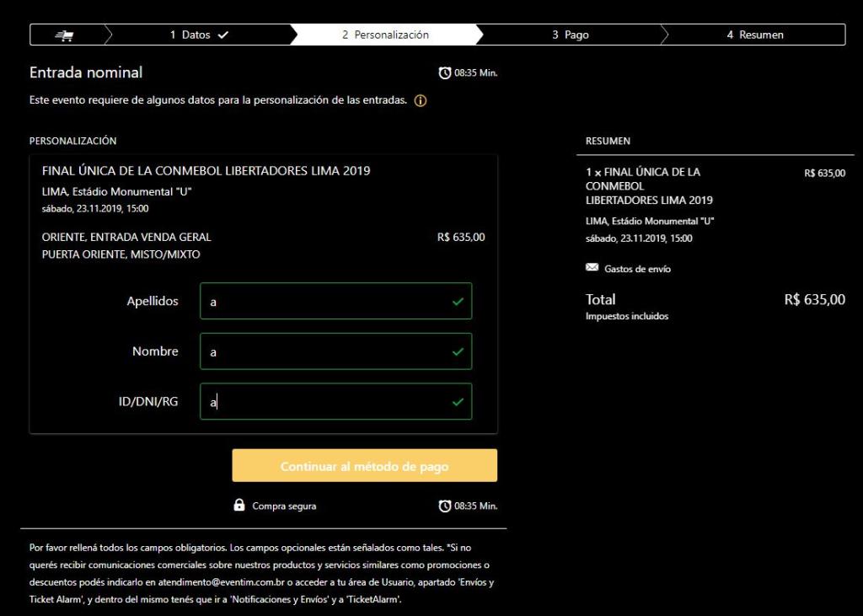Focus the ID/DNI/RG input field
Image resolution: width=863 pixels, height=616 pixels.
click(x=335, y=401)
